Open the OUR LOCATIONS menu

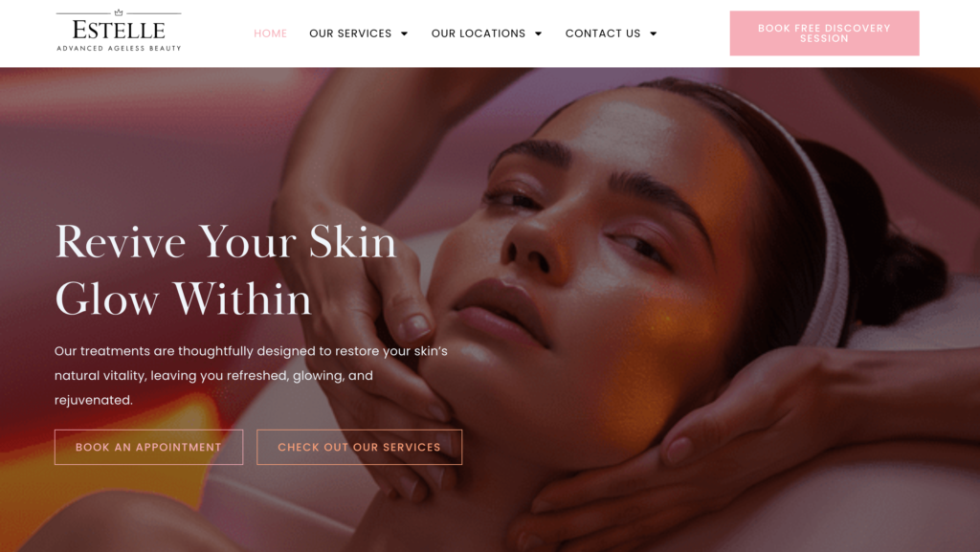[x=479, y=33]
